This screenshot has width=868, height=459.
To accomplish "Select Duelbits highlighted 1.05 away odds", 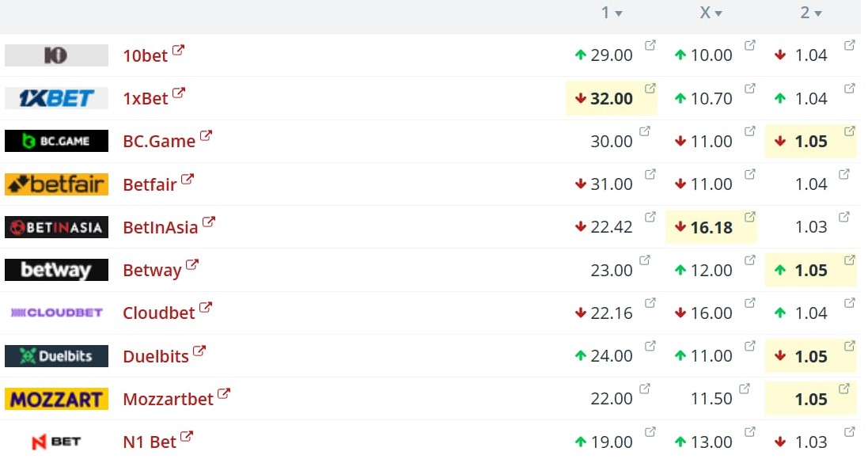I will point(810,356).
